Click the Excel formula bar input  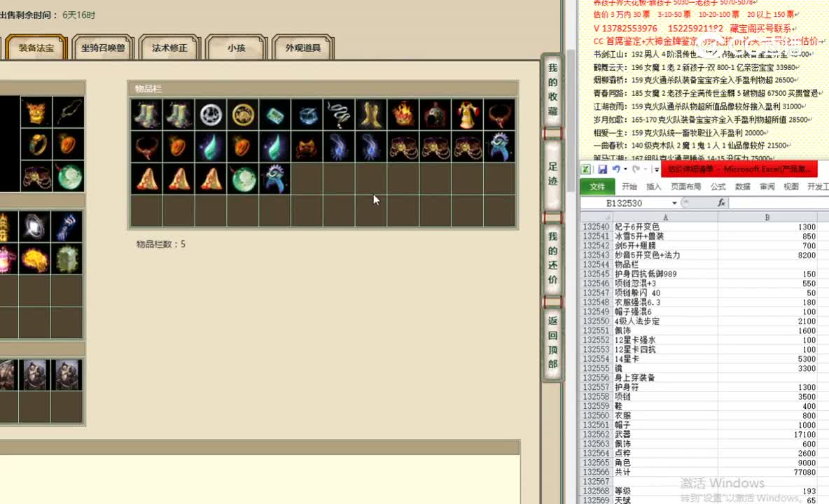pyautogui.click(x=779, y=203)
